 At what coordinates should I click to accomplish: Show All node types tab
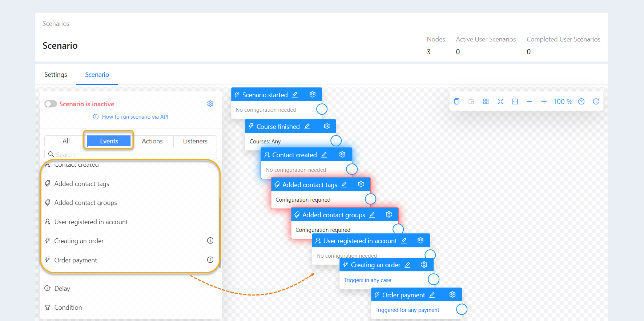coord(66,141)
